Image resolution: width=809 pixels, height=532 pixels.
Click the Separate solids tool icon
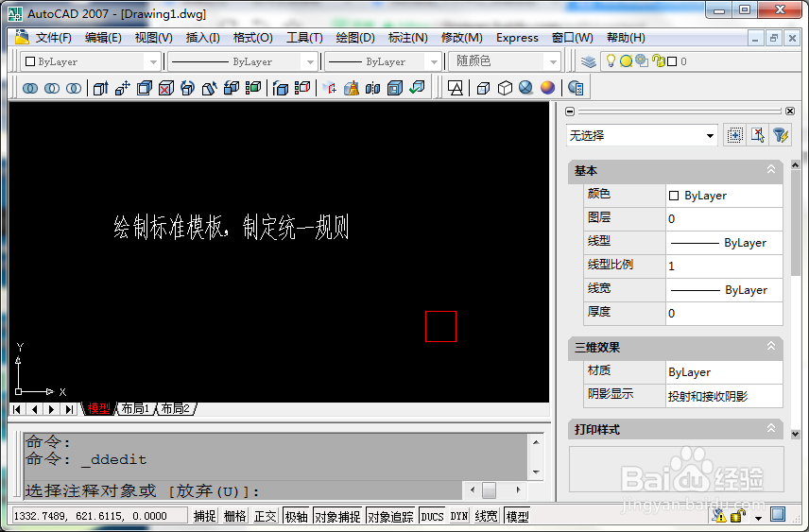pyautogui.click(x=373, y=88)
